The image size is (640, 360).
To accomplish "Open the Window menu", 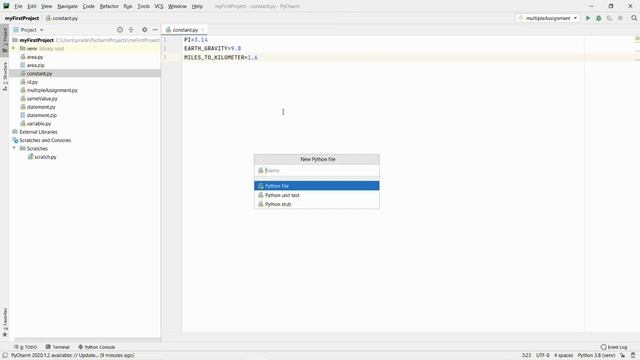I will pos(177,7).
